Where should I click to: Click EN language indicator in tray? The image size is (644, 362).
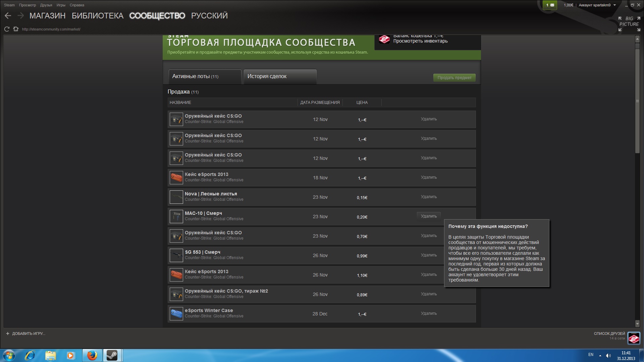coord(591,355)
